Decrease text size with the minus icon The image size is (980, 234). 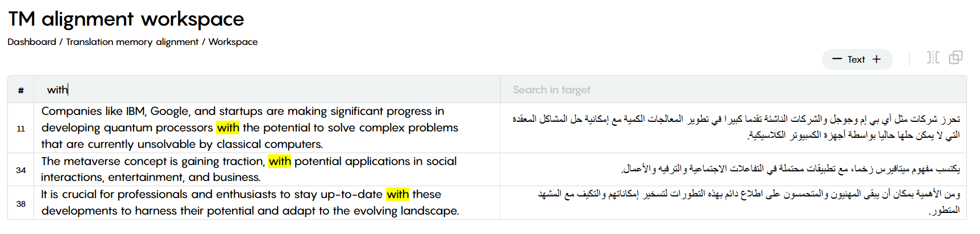tap(837, 59)
